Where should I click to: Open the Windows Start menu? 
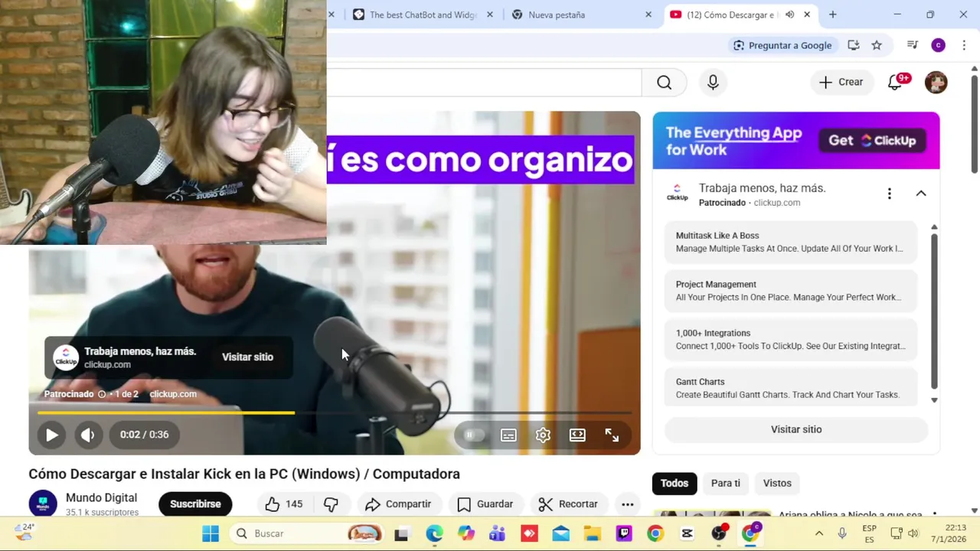(x=211, y=533)
